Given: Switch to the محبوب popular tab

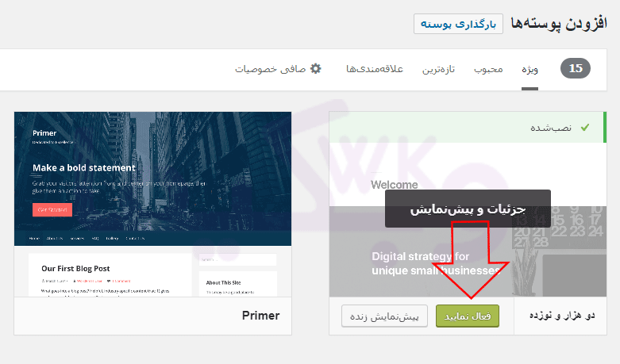Looking at the screenshot, I should click(488, 70).
